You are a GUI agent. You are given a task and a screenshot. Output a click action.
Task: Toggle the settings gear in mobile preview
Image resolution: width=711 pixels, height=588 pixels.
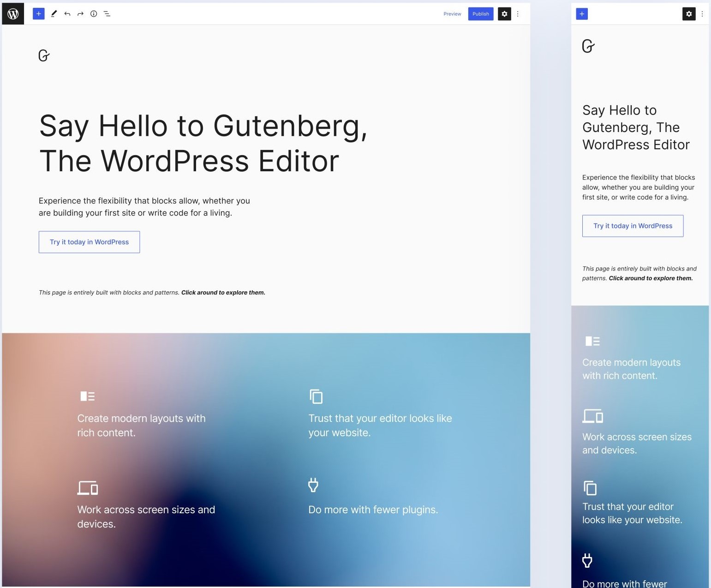click(x=689, y=14)
